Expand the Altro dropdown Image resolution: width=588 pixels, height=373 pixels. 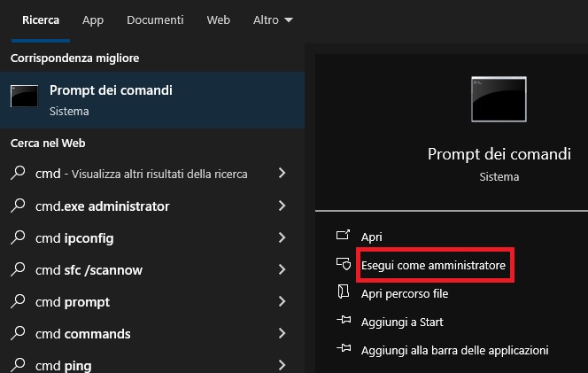[273, 19]
